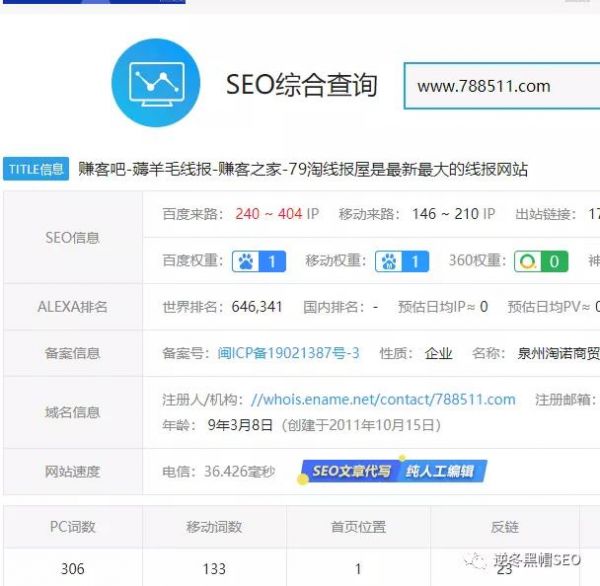Viewport: 600px width, 586px height.
Task: Open the whois.ename.net contact link
Action: [x=383, y=399]
